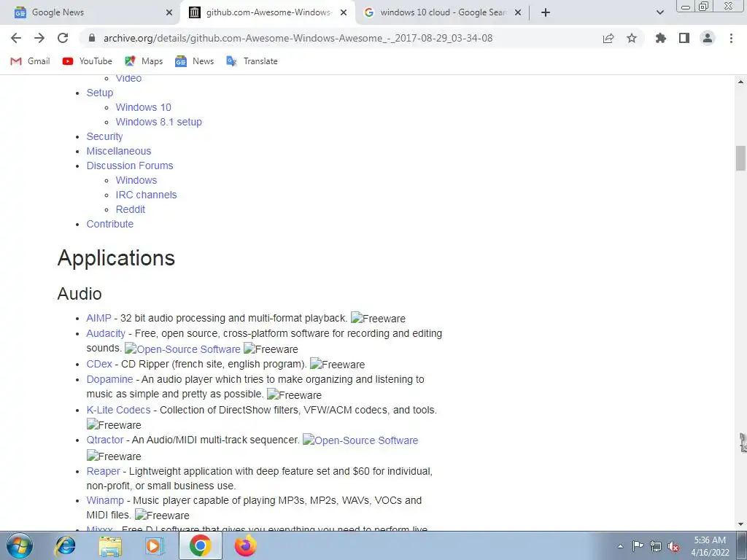Click the share page icon in address bar
This screenshot has height=560, width=747.
(x=608, y=38)
